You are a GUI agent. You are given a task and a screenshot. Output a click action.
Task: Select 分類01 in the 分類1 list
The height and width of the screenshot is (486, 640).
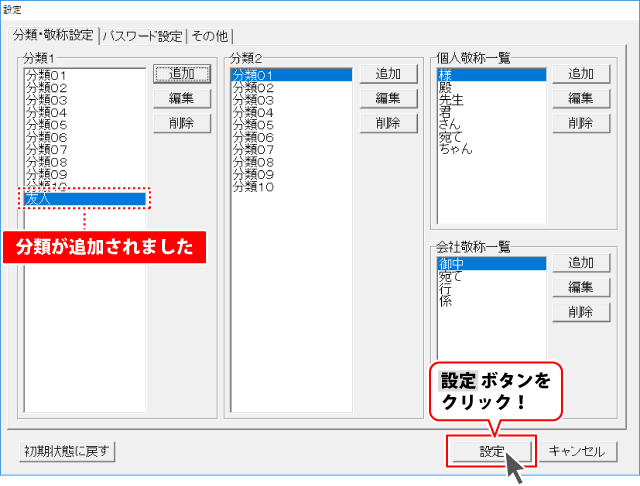coord(46,75)
